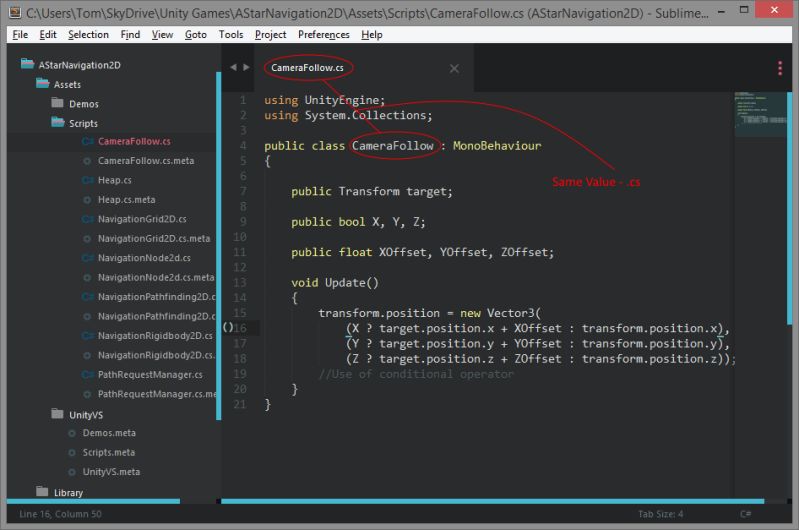799x530 pixels.
Task: Change C# syntax in status bar
Action: click(745, 514)
